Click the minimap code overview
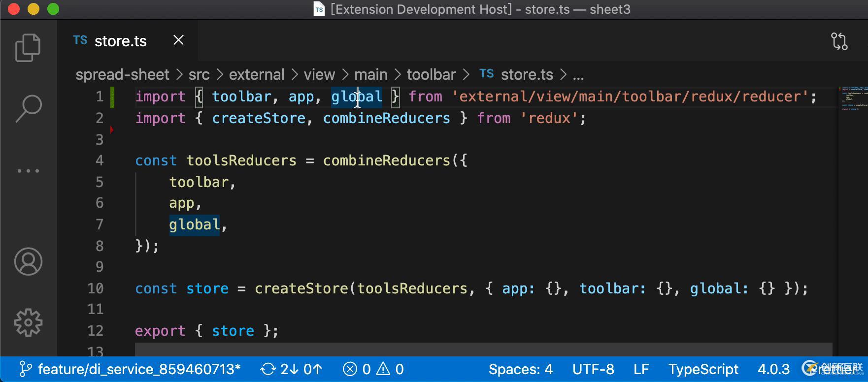Image resolution: width=868 pixels, height=382 pixels. coord(852,98)
